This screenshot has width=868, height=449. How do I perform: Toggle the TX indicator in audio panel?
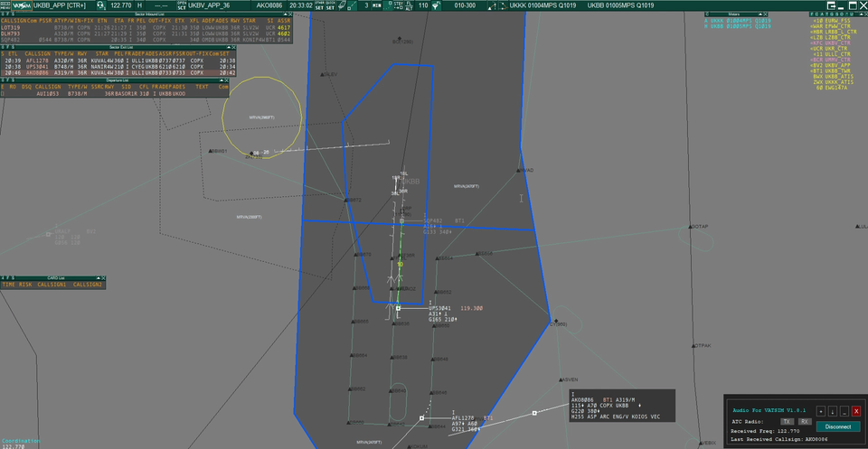788,422
